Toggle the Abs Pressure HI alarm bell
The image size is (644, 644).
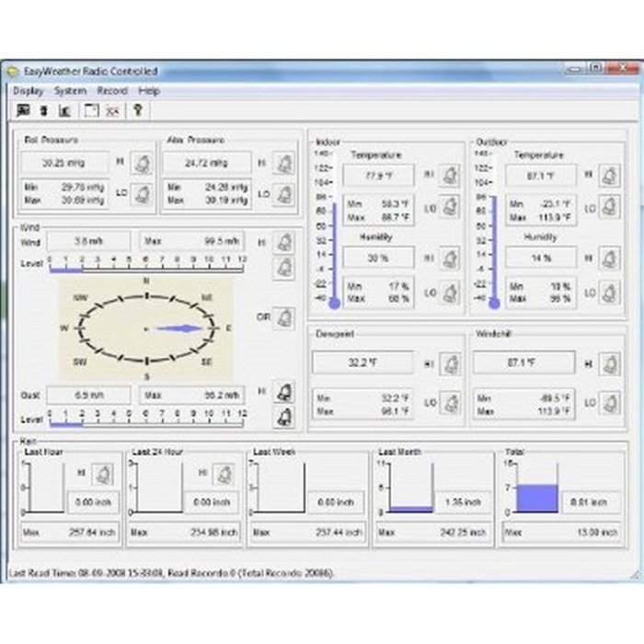point(284,163)
